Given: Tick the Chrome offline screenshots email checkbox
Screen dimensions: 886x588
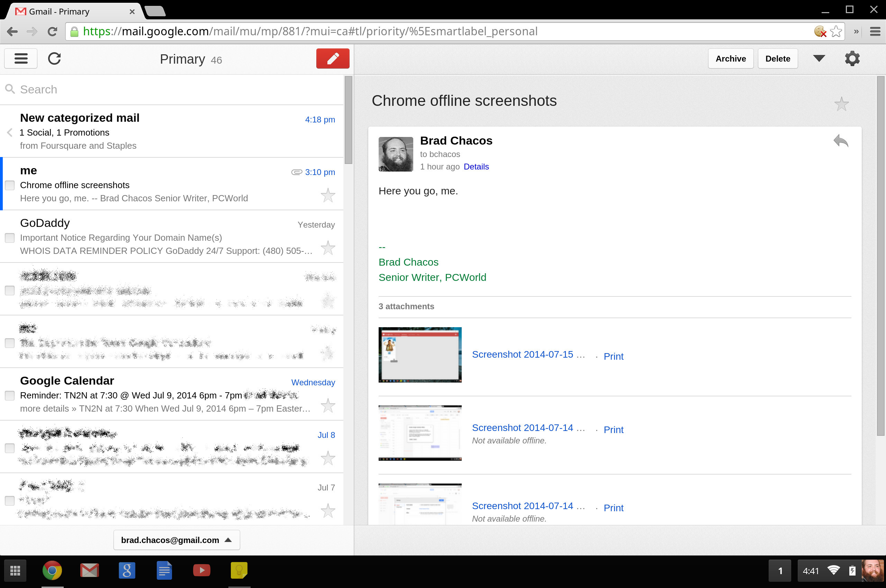Looking at the screenshot, I should click(10, 185).
